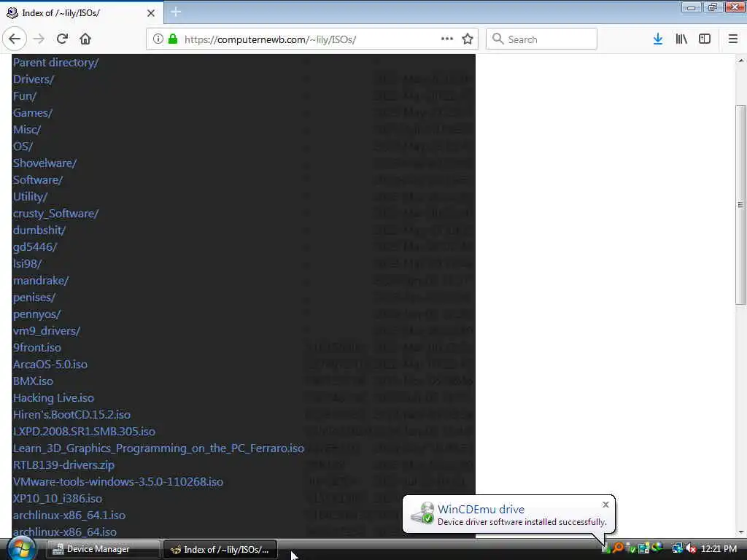Click the scrollbar up arrow
Viewport: 747px width, 560px height.
coord(741,61)
